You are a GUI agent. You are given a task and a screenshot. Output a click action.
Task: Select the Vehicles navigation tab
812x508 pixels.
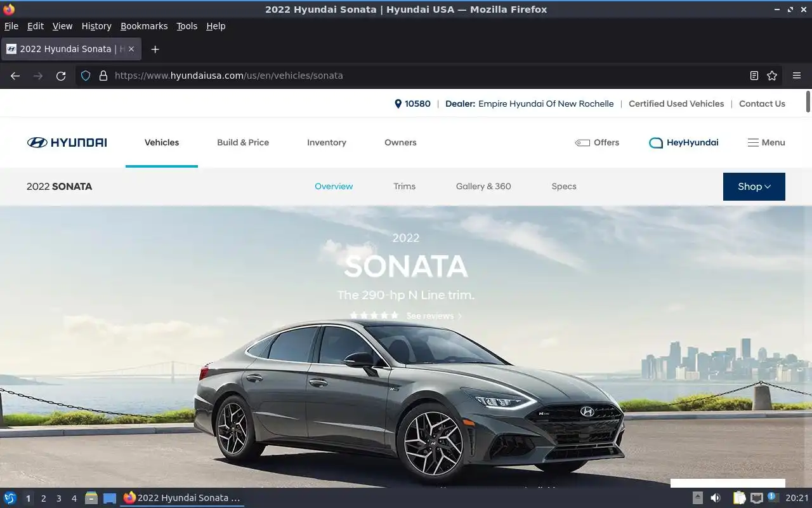[162, 142]
